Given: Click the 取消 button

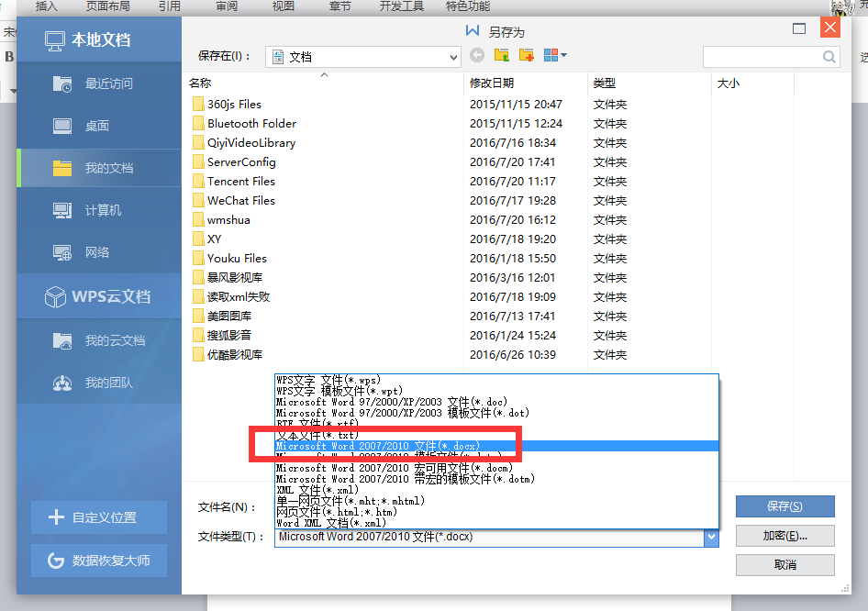Looking at the screenshot, I should tap(785, 565).
